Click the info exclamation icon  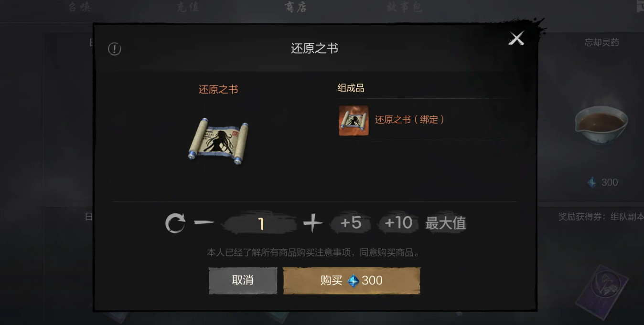click(x=115, y=49)
